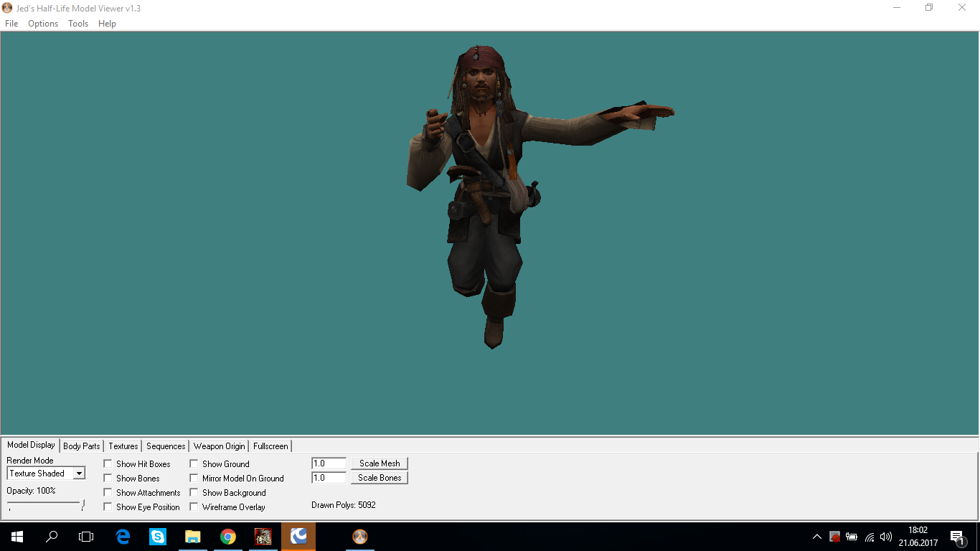The height and width of the screenshot is (551, 980).
Task: Switch to the Textures tab
Action: 123,446
